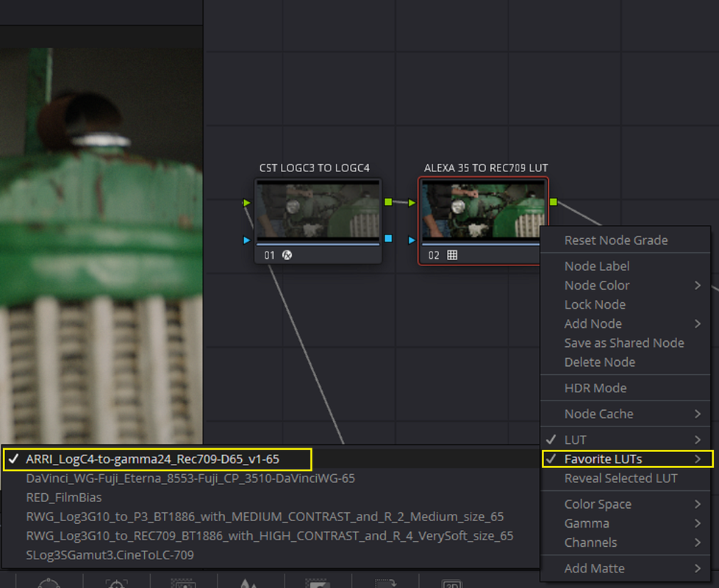The image size is (719, 588).
Task: Open the Node Cache submenu
Action: [626, 415]
